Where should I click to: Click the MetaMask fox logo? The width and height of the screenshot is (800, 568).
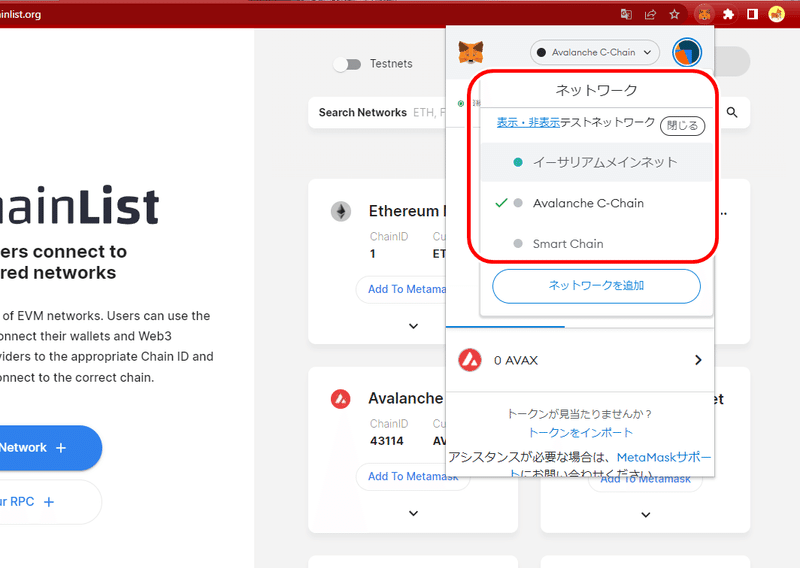click(470, 53)
